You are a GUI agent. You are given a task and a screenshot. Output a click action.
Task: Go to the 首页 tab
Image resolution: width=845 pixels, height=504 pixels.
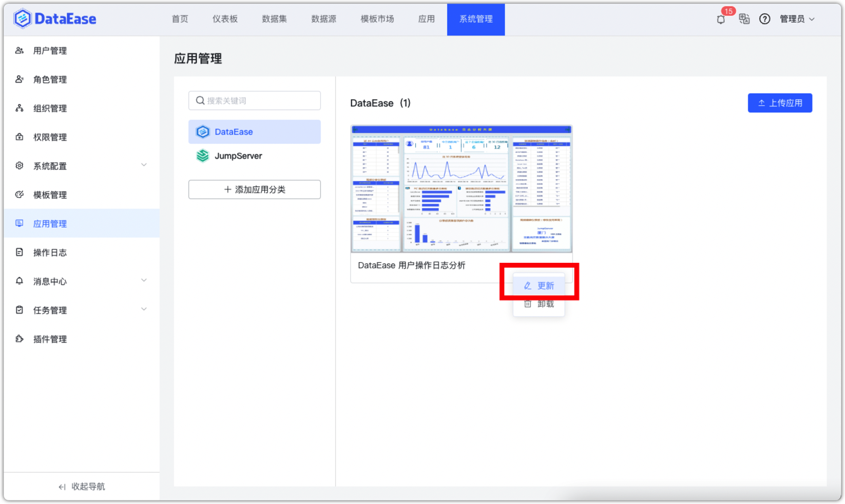pyautogui.click(x=180, y=19)
